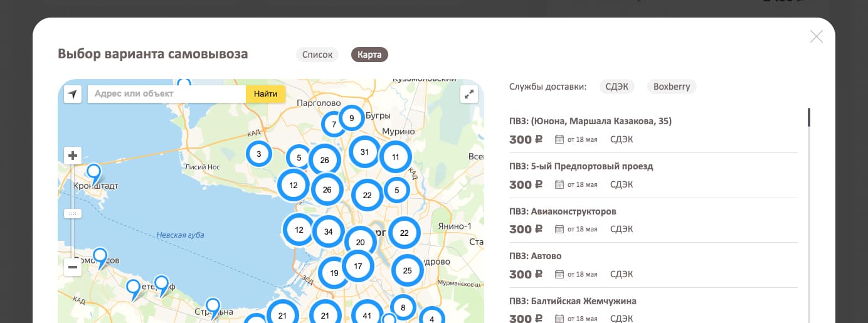Switch to the Карта view
This screenshot has height=323, width=868.
tap(369, 55)
